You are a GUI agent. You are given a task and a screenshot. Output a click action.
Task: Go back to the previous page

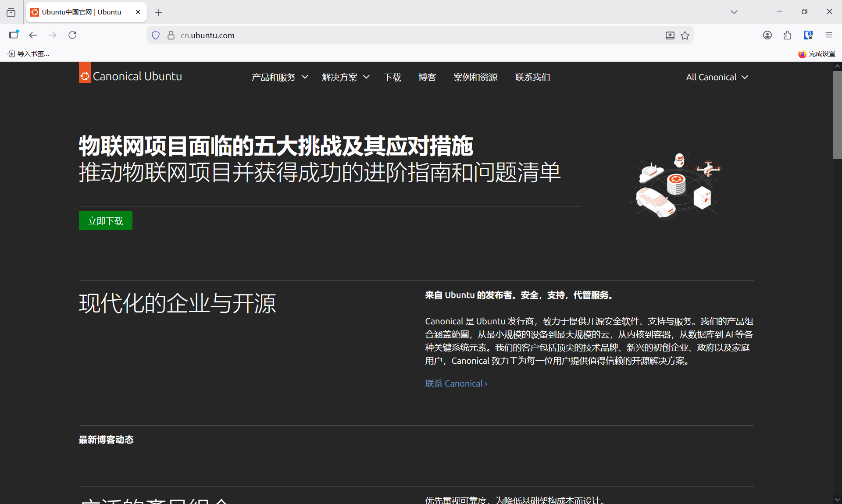pos(33,35)
